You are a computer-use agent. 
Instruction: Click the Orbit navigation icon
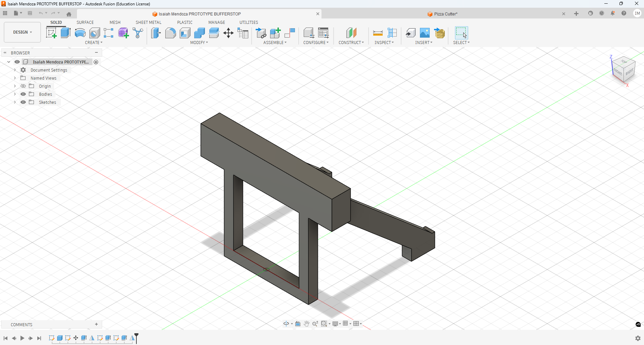point(286,324)
